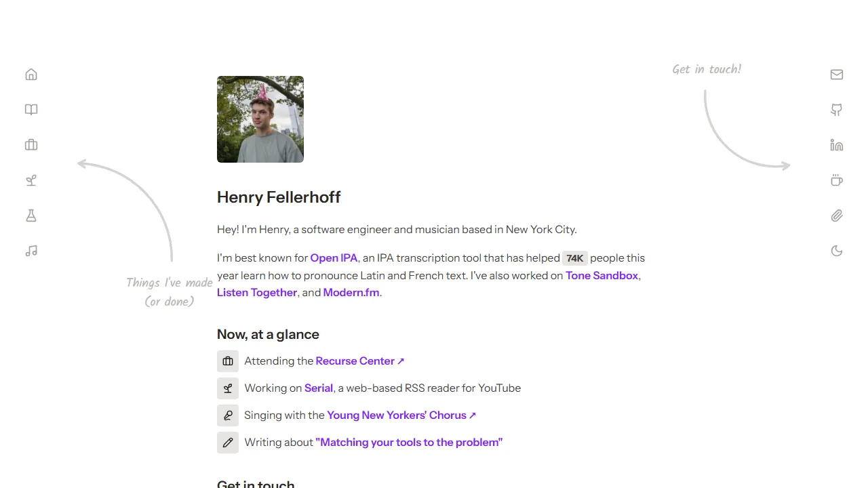The image size is (868, 488).
Task: Select the sprout icon in the left sidebar
Action: click(x=31, y=180)
